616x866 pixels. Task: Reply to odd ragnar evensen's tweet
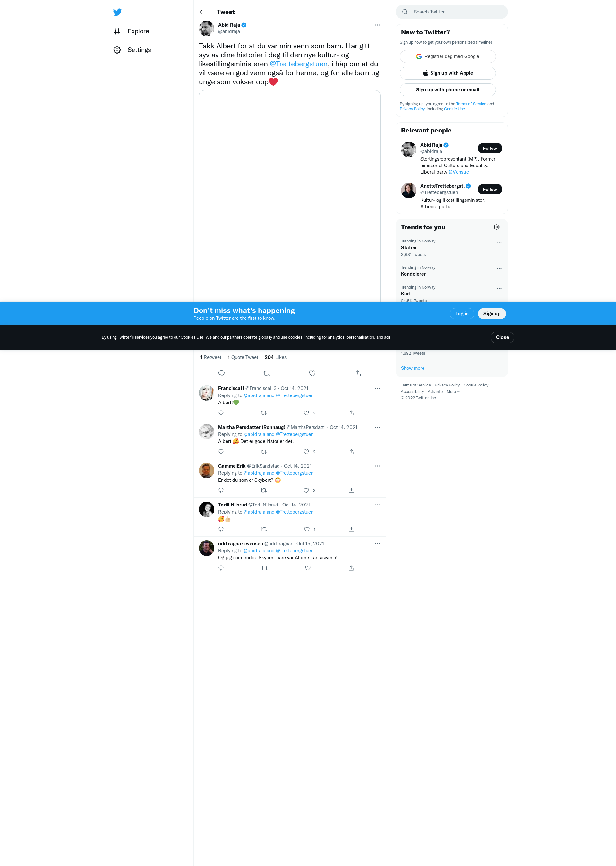pos(221,568)
